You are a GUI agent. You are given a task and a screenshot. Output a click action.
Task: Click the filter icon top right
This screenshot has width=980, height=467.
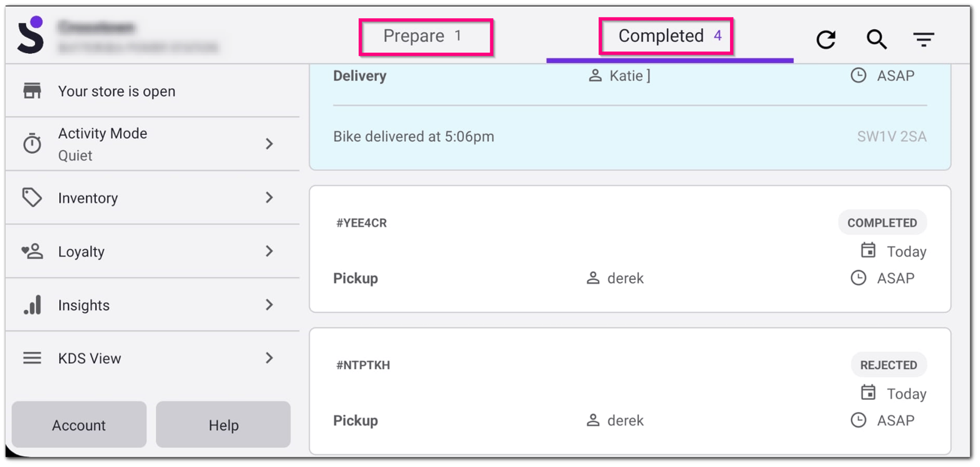click(x=924, y=39)
